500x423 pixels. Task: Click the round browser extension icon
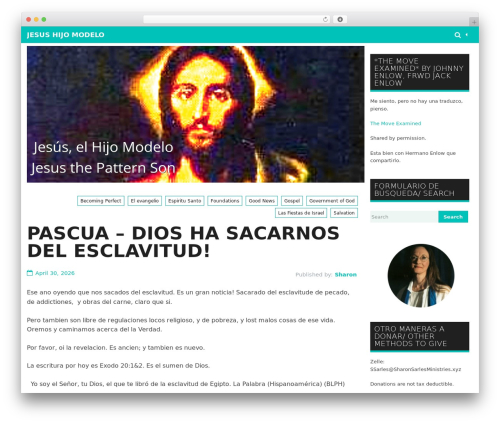click(340, 20)
